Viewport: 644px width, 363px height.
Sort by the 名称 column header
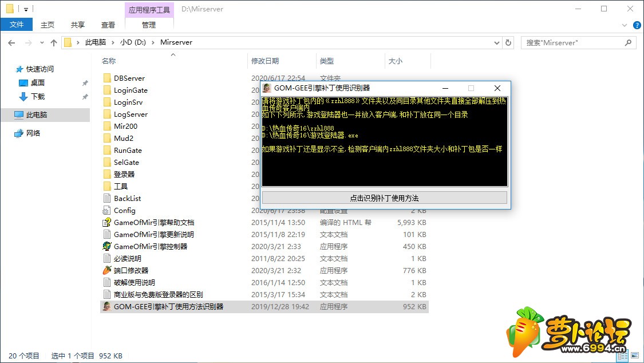(x=109, y=61)
